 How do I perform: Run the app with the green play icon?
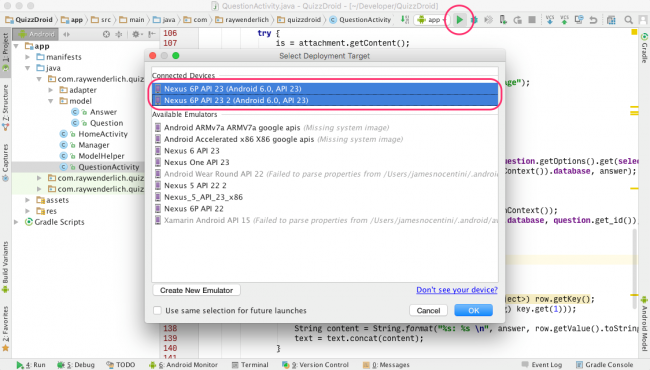459,19
